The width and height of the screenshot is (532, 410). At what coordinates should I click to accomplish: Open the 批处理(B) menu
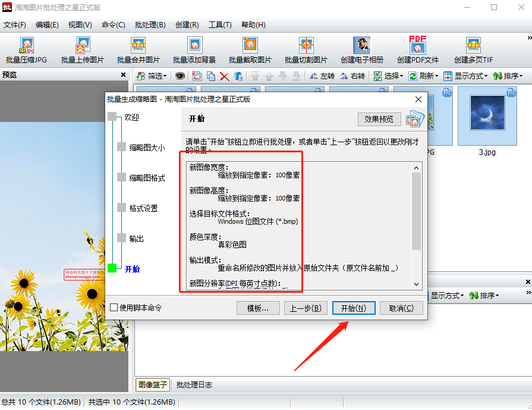coord(150,24)
